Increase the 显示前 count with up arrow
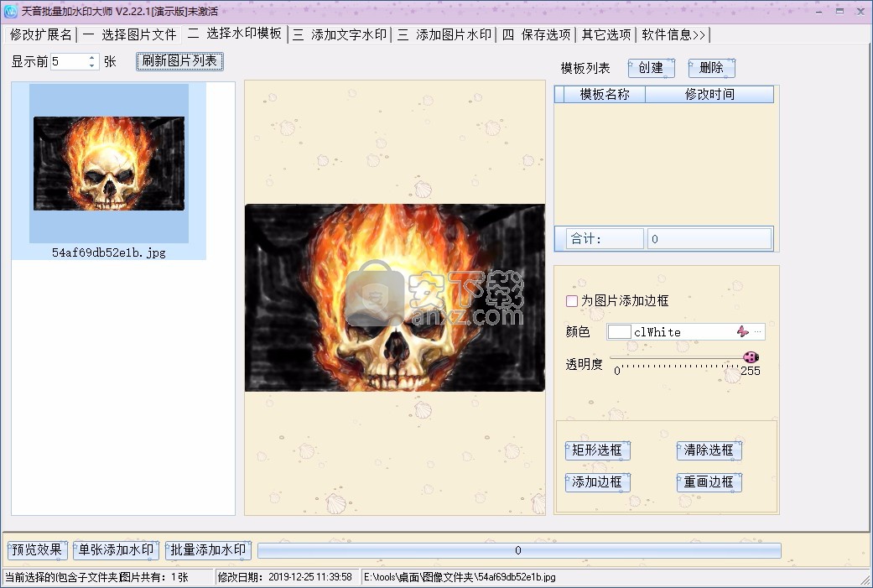The width and height of the screenshot is (873, 588). tap(92, 58)
